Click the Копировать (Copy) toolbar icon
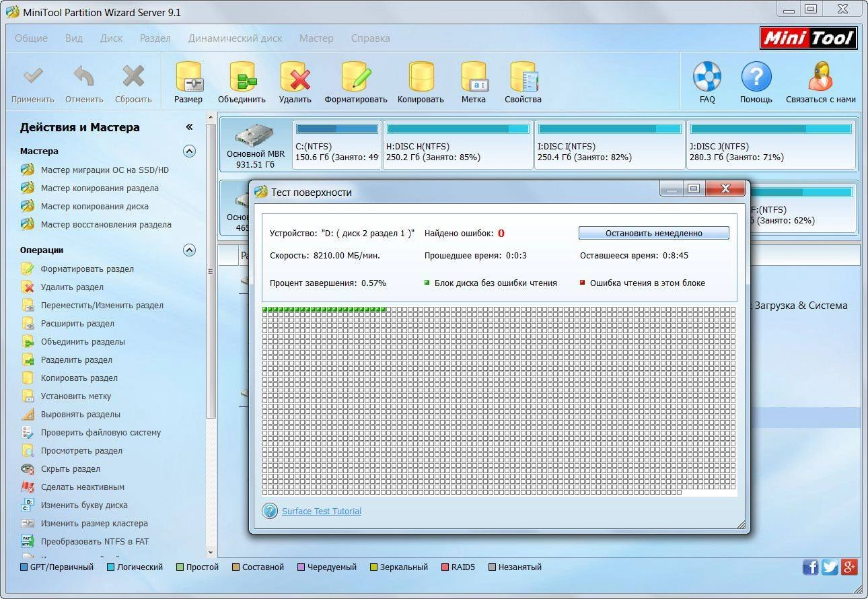This screenshot has height=599, width=868. (x=421, y=77)
